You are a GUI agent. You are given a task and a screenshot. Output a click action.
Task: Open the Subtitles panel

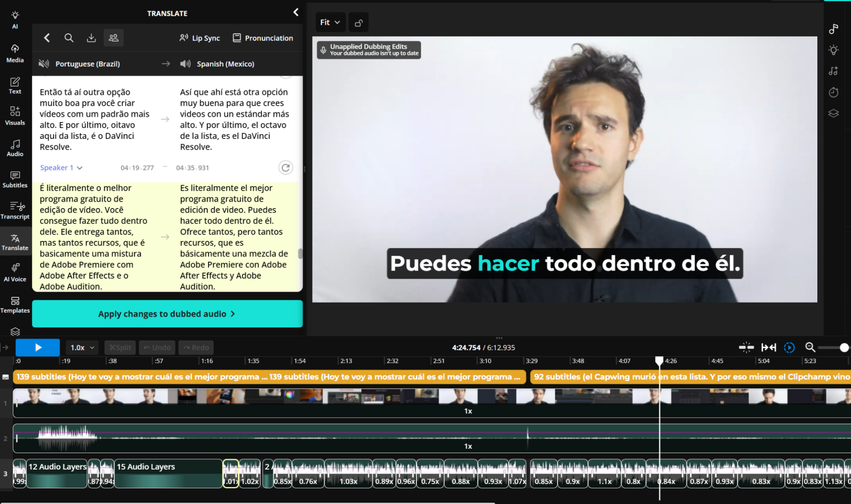coord(15,179)
